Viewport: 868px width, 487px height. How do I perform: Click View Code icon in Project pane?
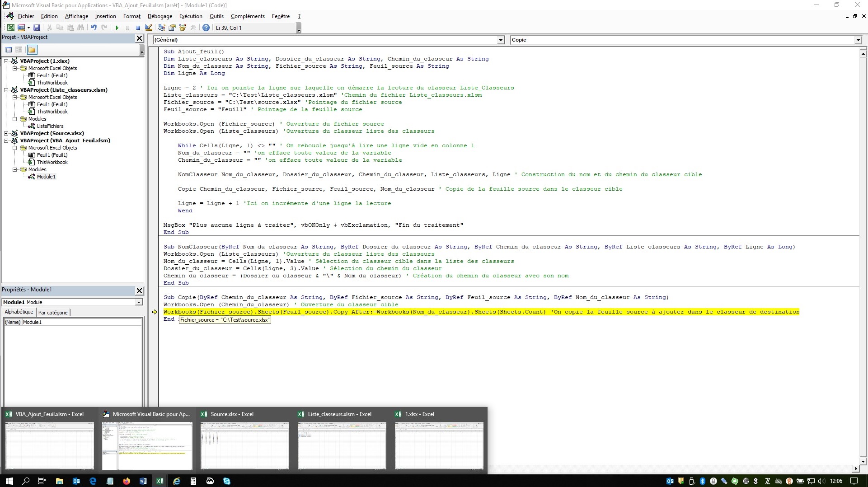point(9,50)
